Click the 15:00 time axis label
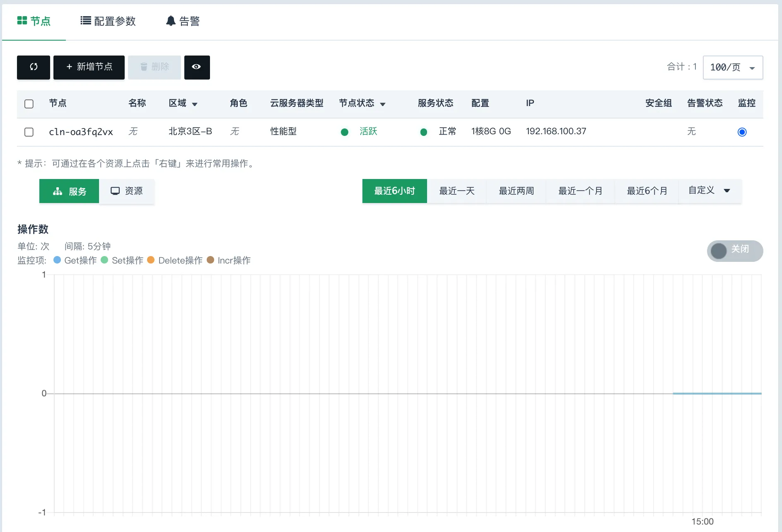782x532 pixels. click(x=702, y=522)
